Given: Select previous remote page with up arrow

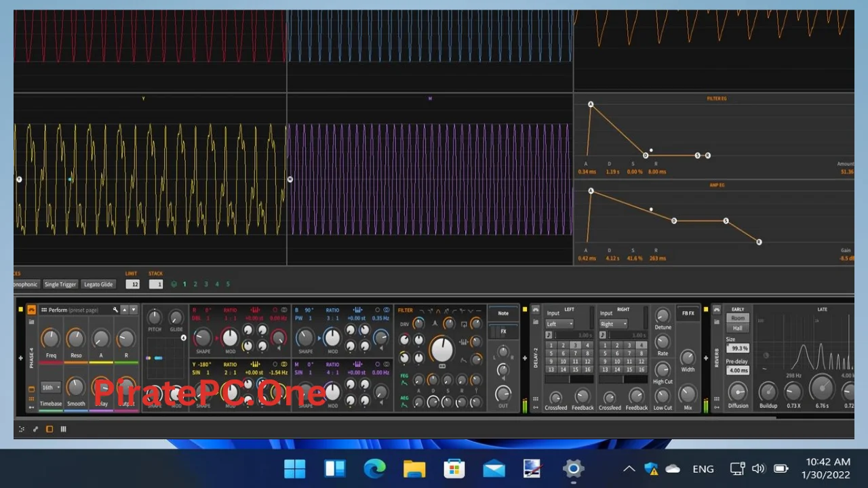Looking at the screenshot, I should pyautogui.click(x=125, y=310).
